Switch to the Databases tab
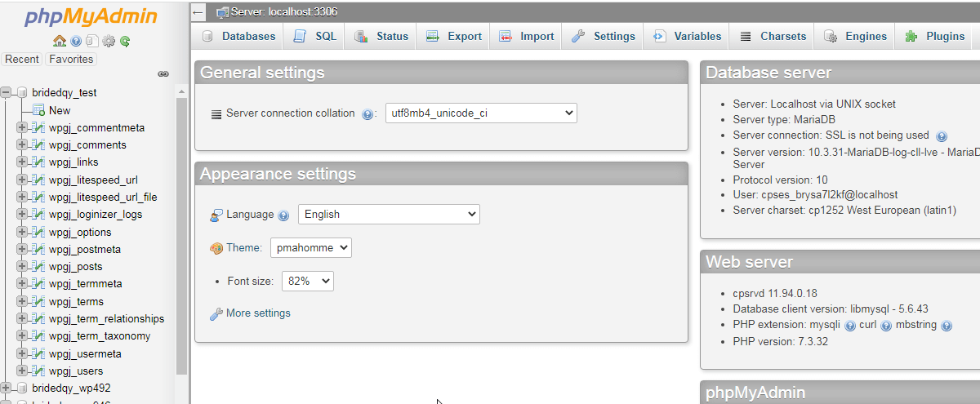The height and width of the screenshot is (404, 980). (x=238, y=36)
